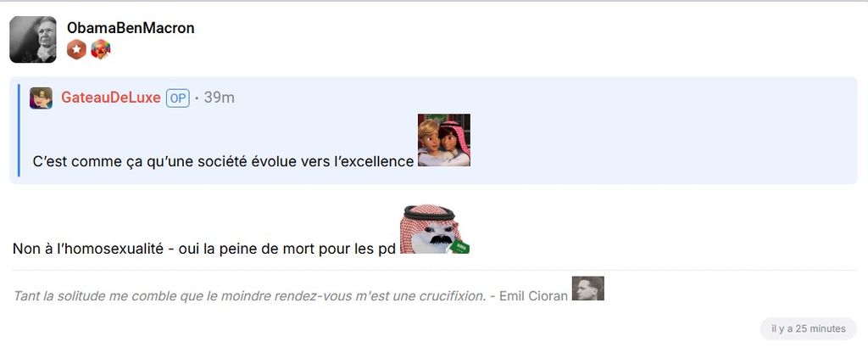The width and height of the screenshot is (868, 353).
Task: Click the ObamaBenMacron username
Action: (131, 28)
